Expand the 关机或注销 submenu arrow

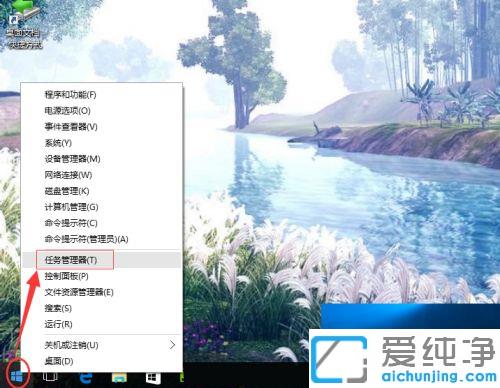point(172,345)
